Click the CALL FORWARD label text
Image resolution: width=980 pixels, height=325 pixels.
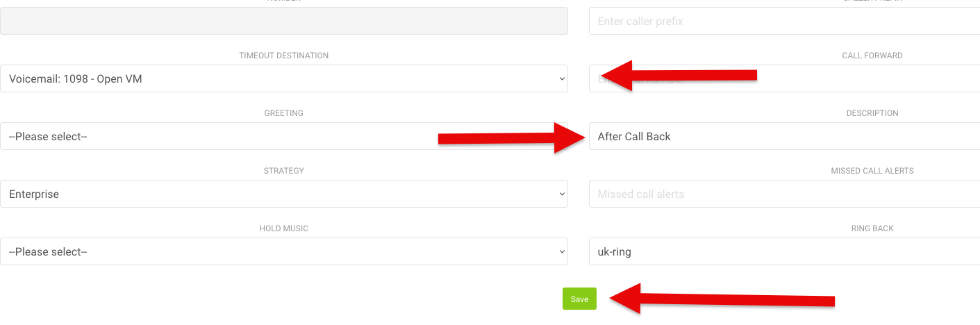point(872,56)
